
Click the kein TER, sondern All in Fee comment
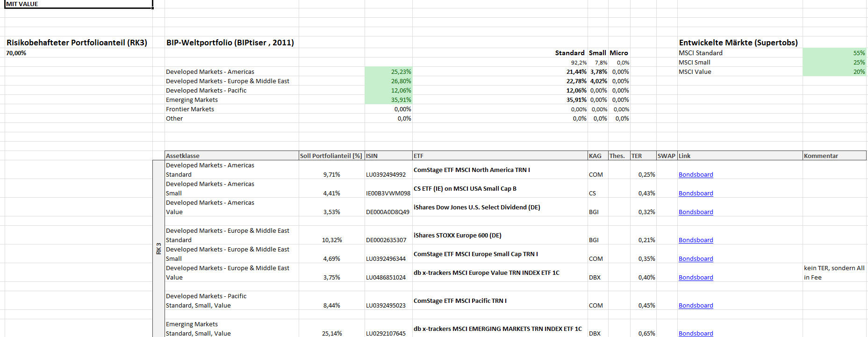coord(834,272)
